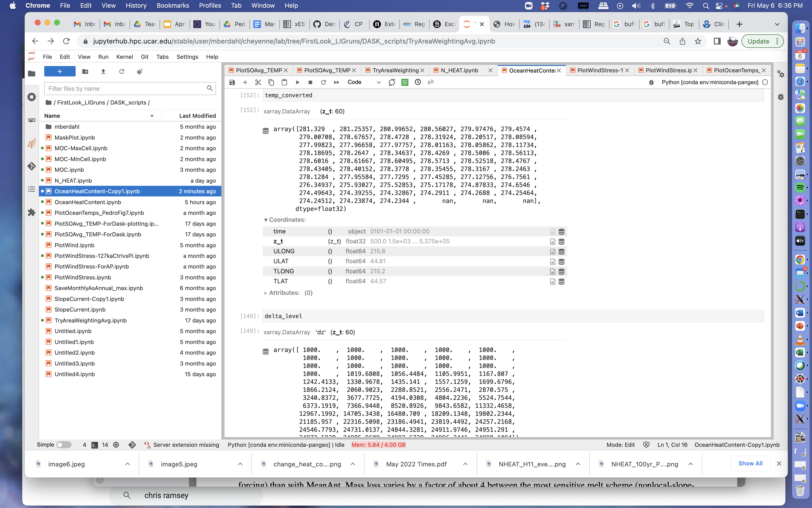This screenshot has width=812, height=508.
Task: Refresh the file list
Action: [122, 72]
